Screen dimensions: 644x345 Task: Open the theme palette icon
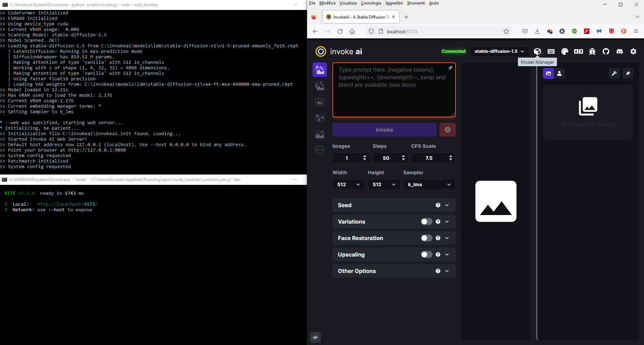[565, 51]
